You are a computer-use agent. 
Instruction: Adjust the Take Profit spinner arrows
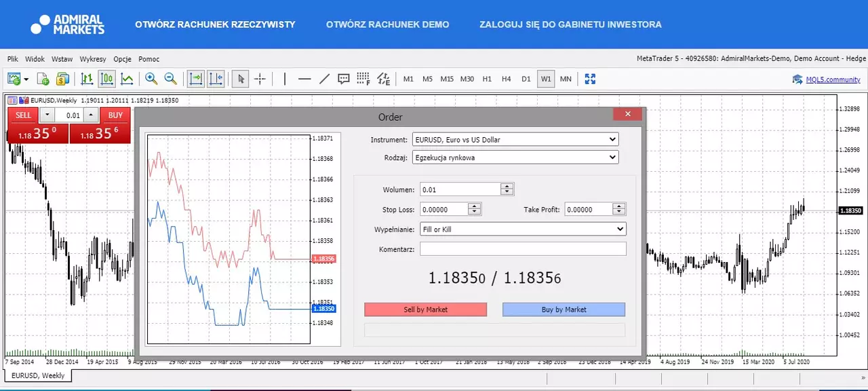pos(619,210)
